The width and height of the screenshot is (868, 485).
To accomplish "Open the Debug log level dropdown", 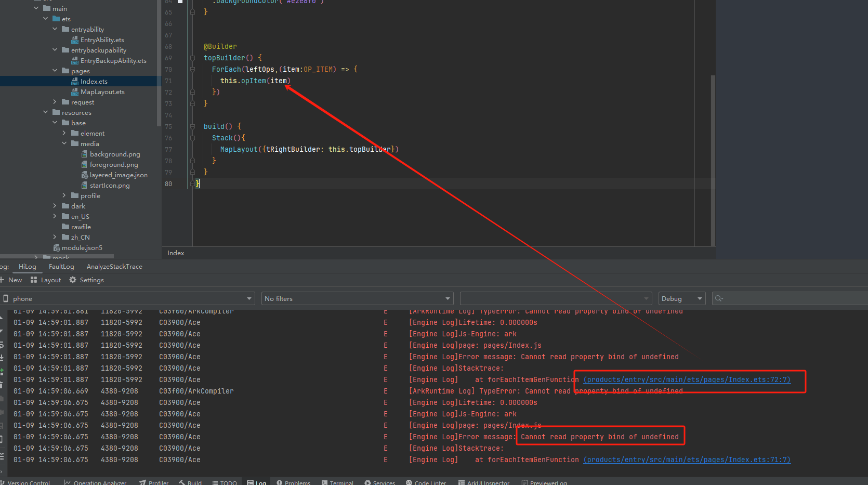I will tap(682, 298).
